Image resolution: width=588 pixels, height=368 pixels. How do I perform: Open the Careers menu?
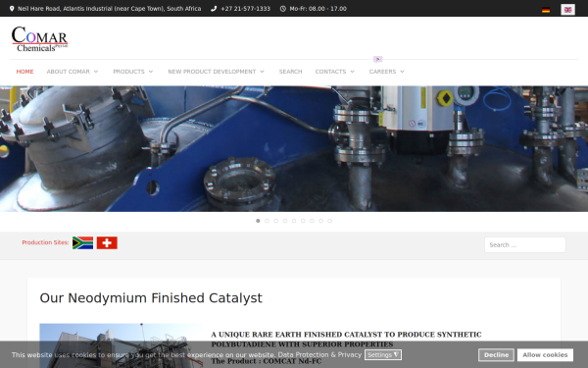pos(382,72)
